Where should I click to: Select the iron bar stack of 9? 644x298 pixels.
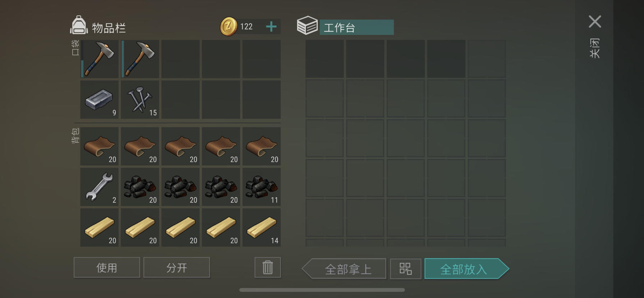99,100
